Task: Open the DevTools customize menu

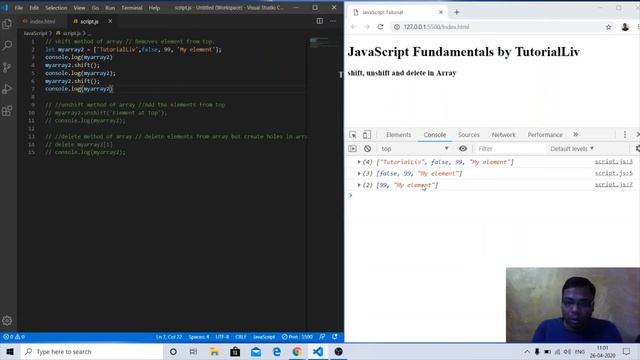Action: tap(624, 135)
